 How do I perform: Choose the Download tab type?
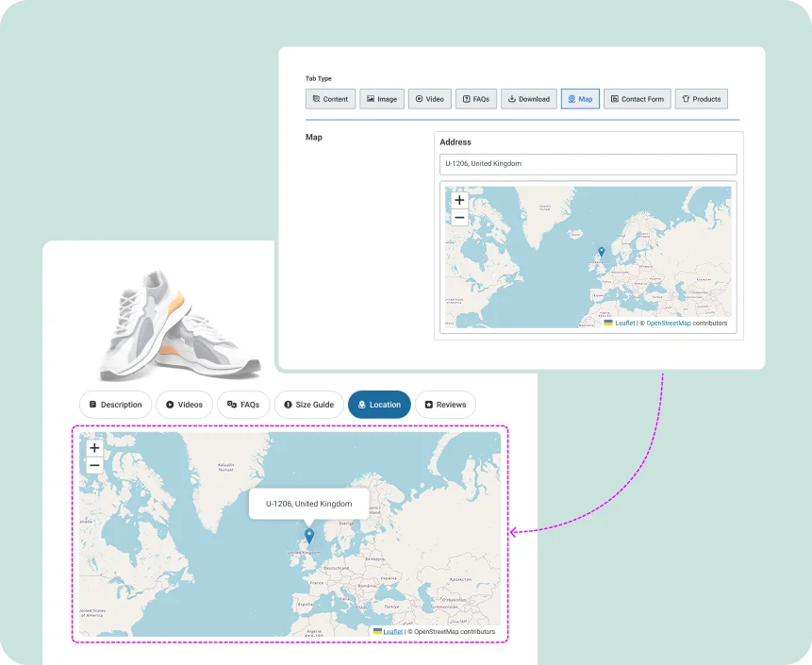click(x=528, y=99)
